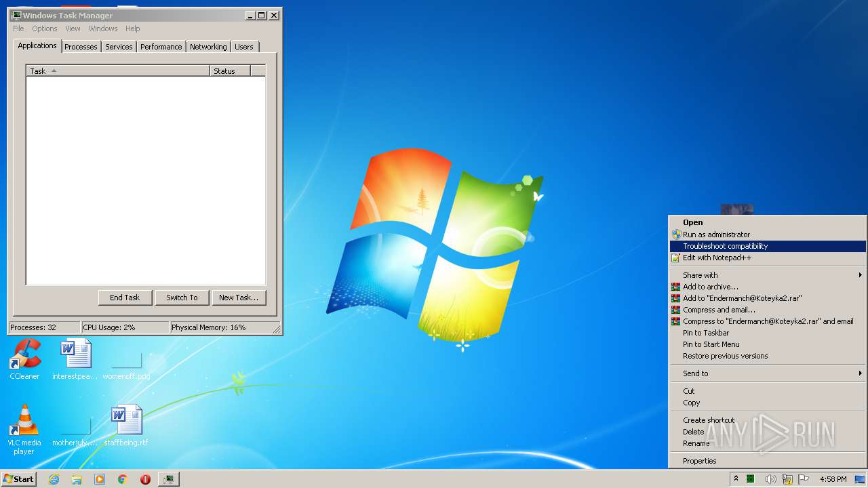Image resolution: width=868 pixels, height=488 pixels.
Task: Choose Compress and email...
Action: coord(768,310)
